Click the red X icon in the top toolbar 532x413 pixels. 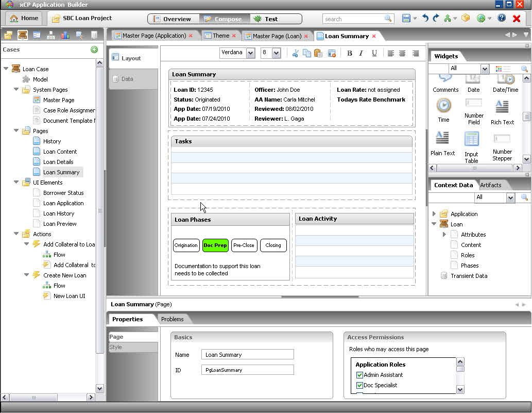[x=517, y=19]
